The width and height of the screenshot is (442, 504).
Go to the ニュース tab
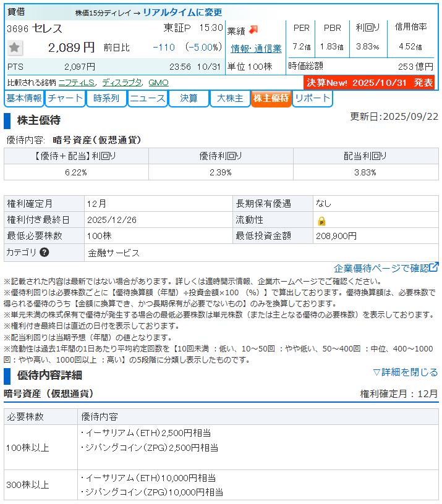pos(147,99)
